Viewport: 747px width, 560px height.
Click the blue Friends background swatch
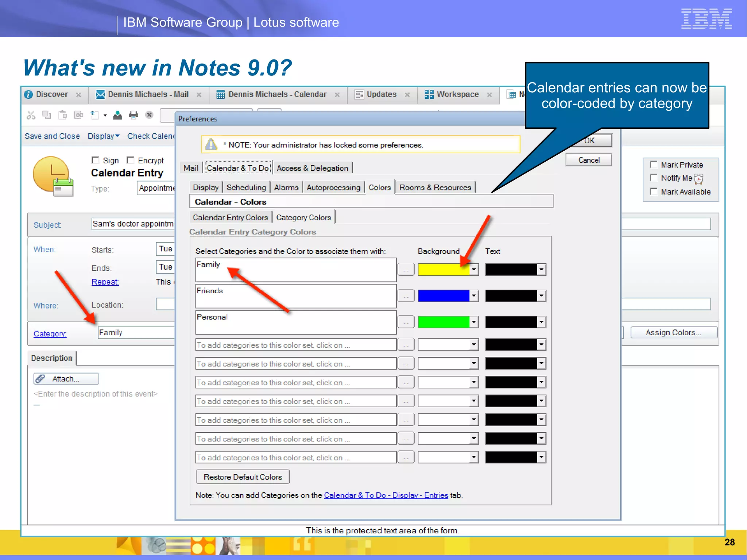[444, 296]
